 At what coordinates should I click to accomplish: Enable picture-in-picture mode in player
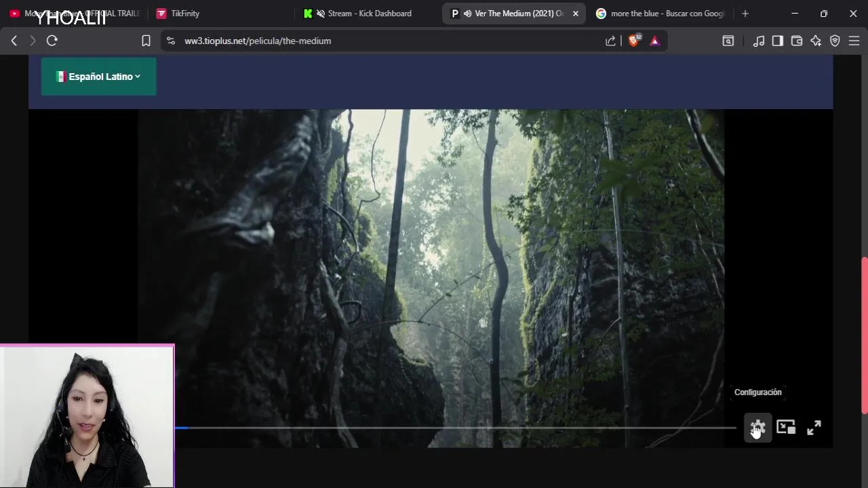(x=786, y=427)
